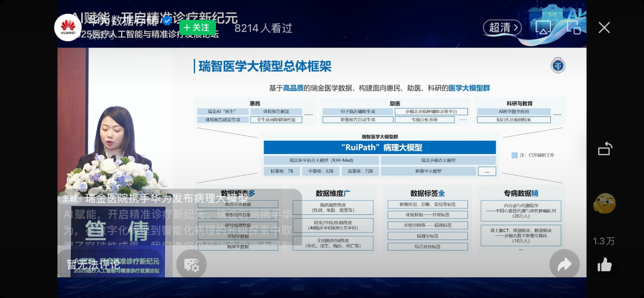Open the Huawei channel avatar

[x=68, y=27]
